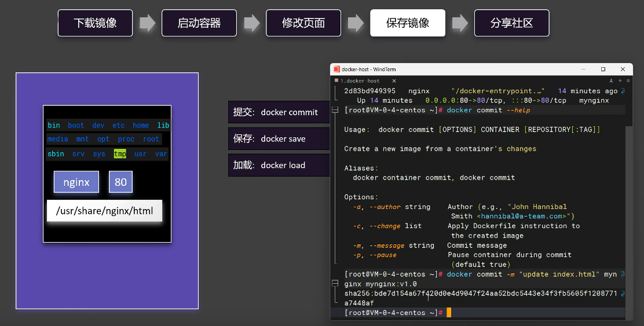Click the arrow icon after 下载镜像

coord(148,23)
